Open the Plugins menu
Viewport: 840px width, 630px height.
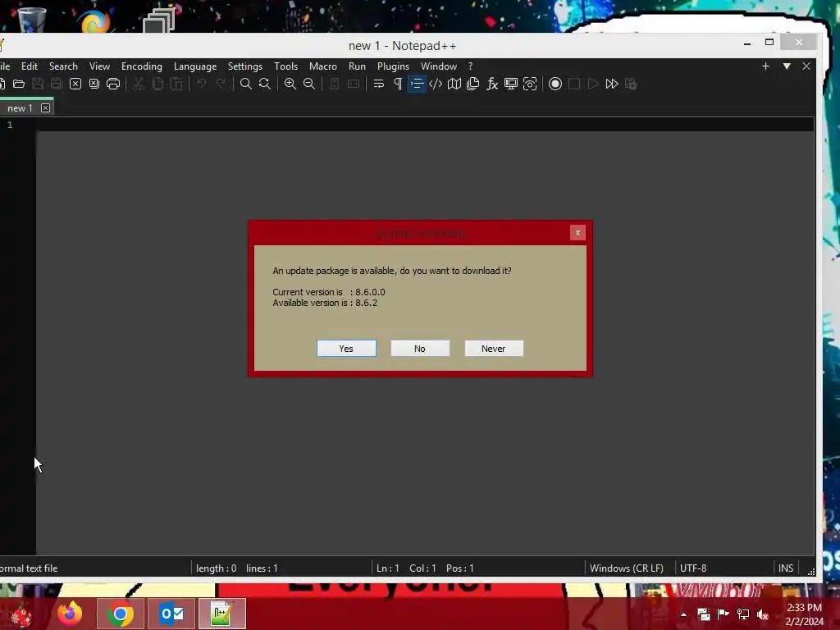click(393, 66)
